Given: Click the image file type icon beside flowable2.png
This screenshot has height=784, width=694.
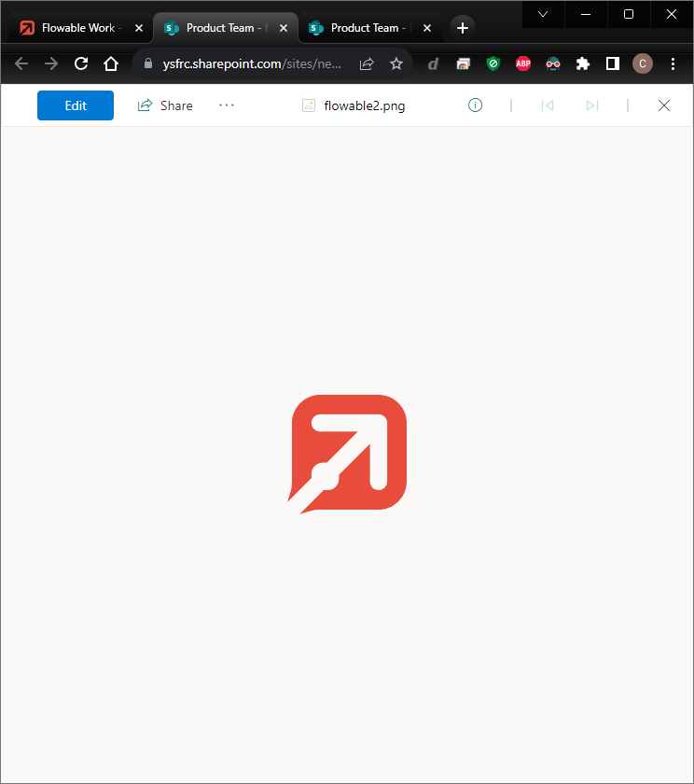Looking at the screenshot, I should pyautogui.click(x=309, y=105).
